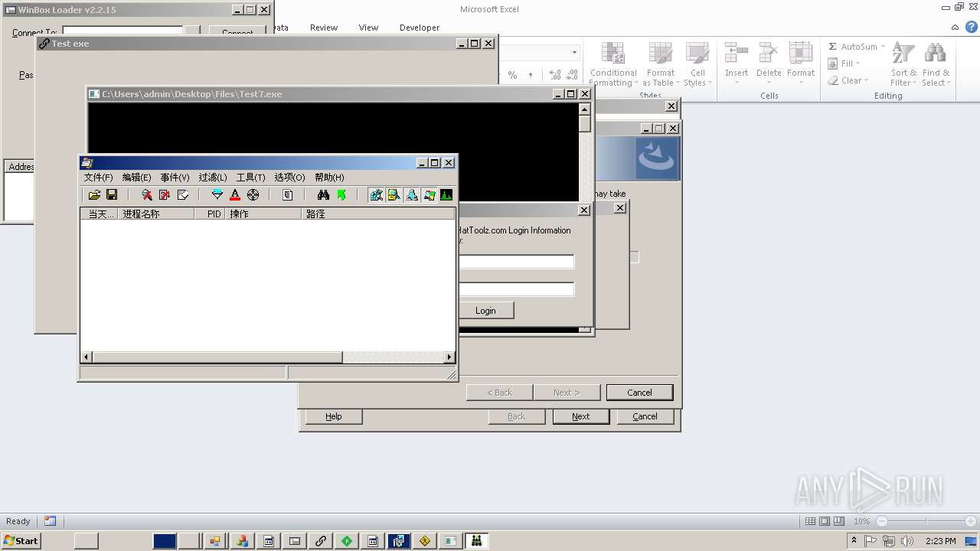Click the horizontal scrollbar in the process monitor list
The width and height of the screenshot is (980, 551).
(268, 357)
